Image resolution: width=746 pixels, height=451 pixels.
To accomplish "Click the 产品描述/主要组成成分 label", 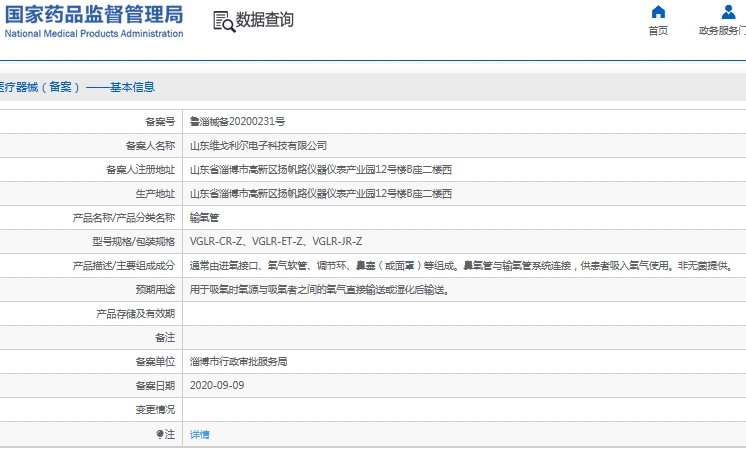I will (x=124, y=266).
